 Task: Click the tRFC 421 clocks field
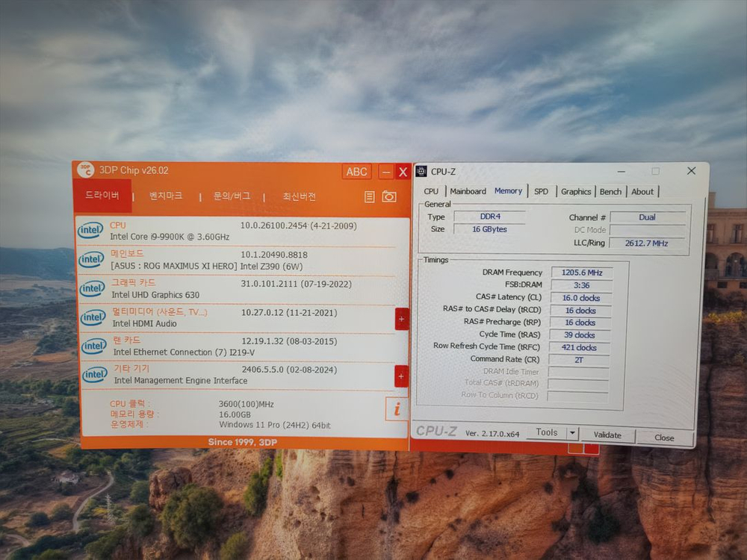(x=580, y=348)
